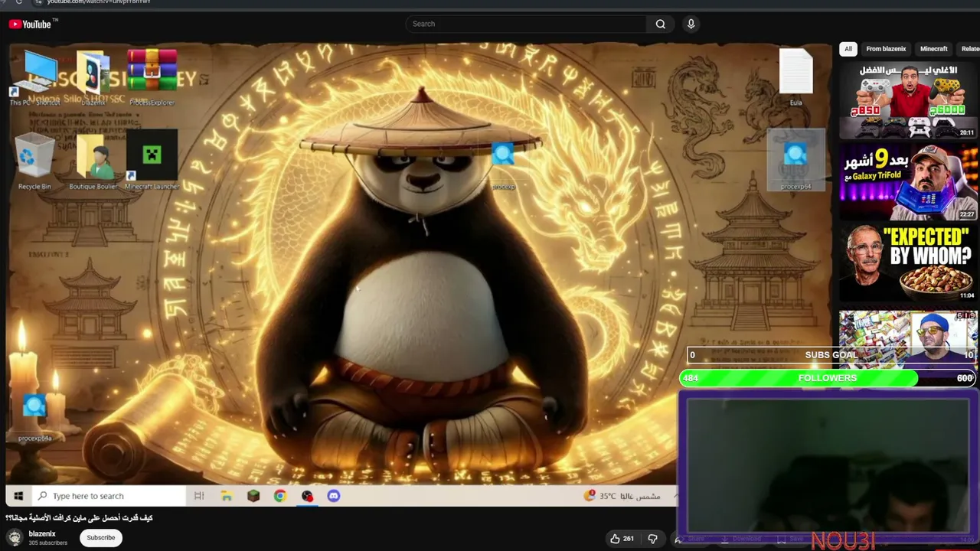
Task: Open File Explorer from the taskbar
Action: [x=227, y=496]
